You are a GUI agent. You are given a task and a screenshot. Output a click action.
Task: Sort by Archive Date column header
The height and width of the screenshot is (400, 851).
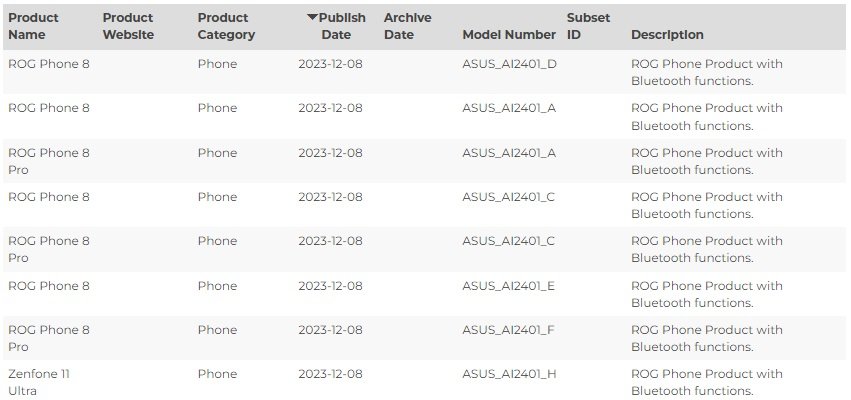click(408, 26)
